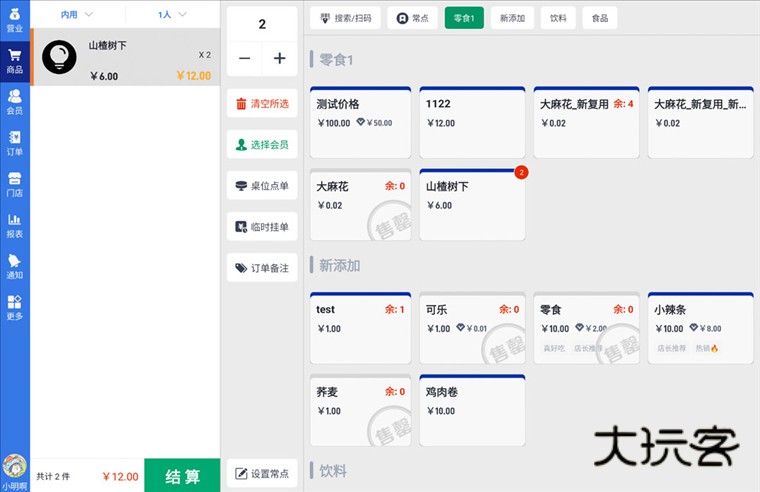Click the red badge 2 on 山楂树下

tap(522, 172)
